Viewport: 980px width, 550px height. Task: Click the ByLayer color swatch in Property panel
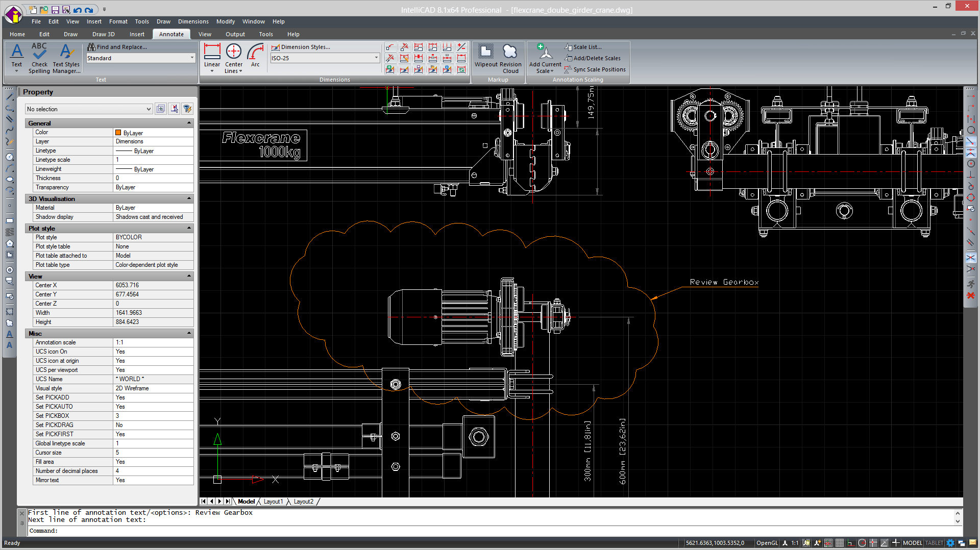tap(118, 132)
